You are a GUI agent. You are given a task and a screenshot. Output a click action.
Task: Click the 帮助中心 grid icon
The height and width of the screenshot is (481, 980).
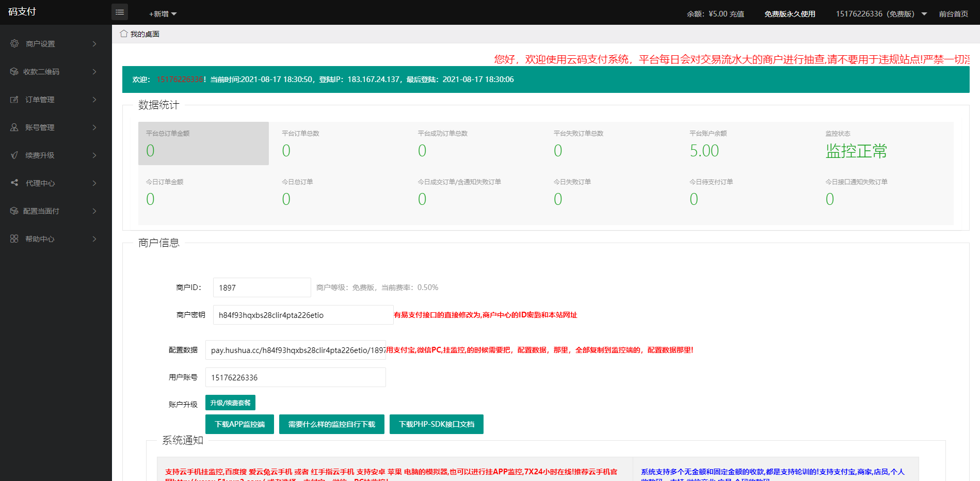tap(14, 239)
